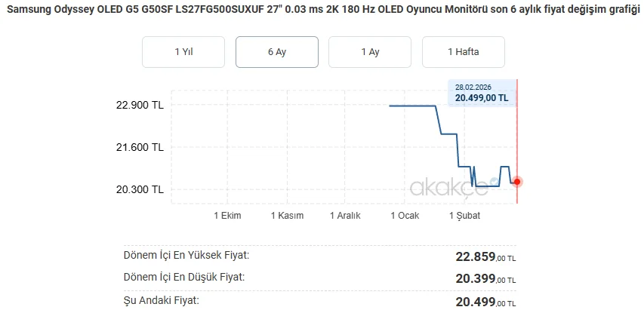Select the 1 Yıl period button

pyautogui.click(x=183, y=52)
